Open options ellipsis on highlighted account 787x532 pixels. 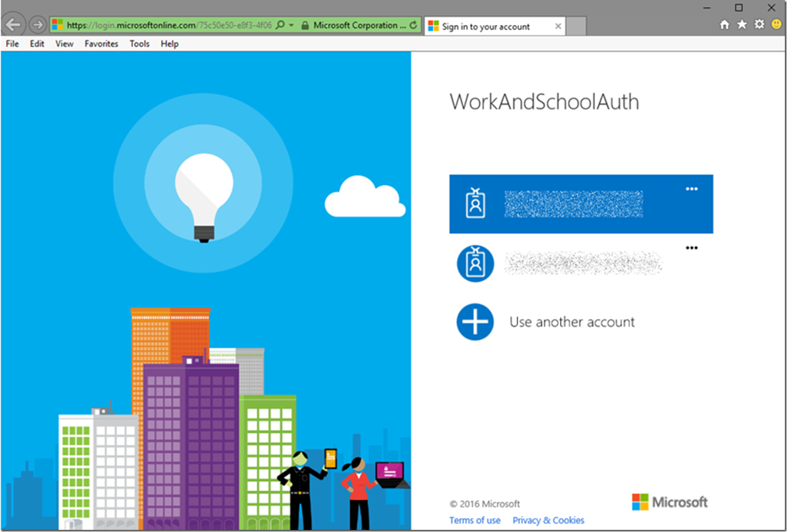[x=691, y=189]
